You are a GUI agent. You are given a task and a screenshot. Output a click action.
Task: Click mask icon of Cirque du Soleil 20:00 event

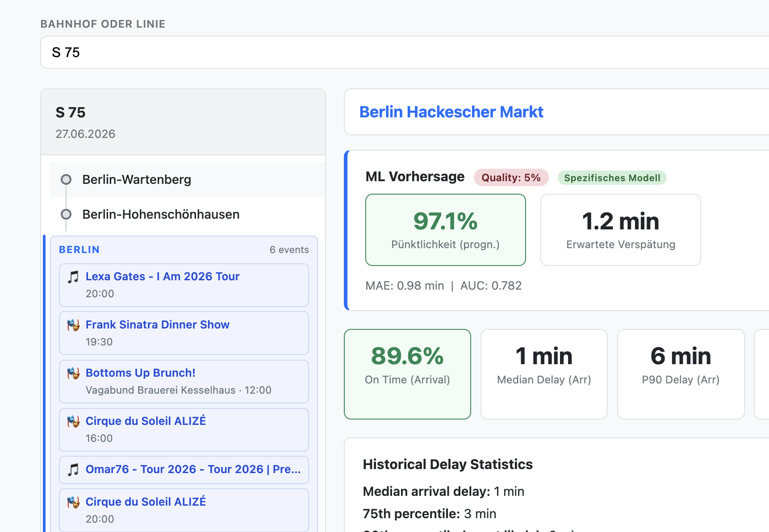(x=73, y=502)
